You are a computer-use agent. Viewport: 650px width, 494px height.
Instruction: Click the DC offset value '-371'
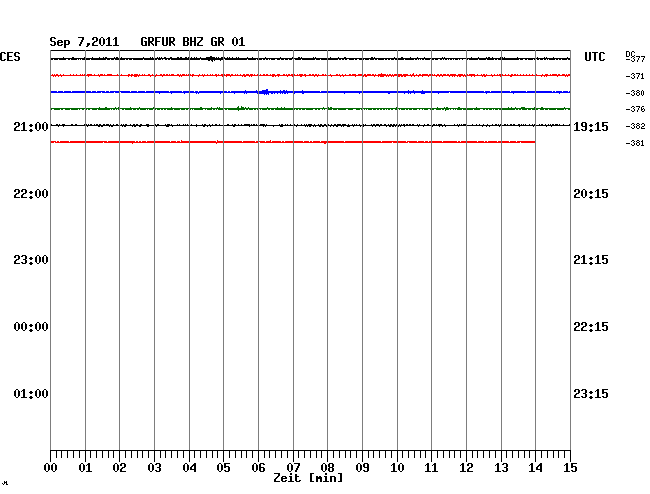[635, 76]
